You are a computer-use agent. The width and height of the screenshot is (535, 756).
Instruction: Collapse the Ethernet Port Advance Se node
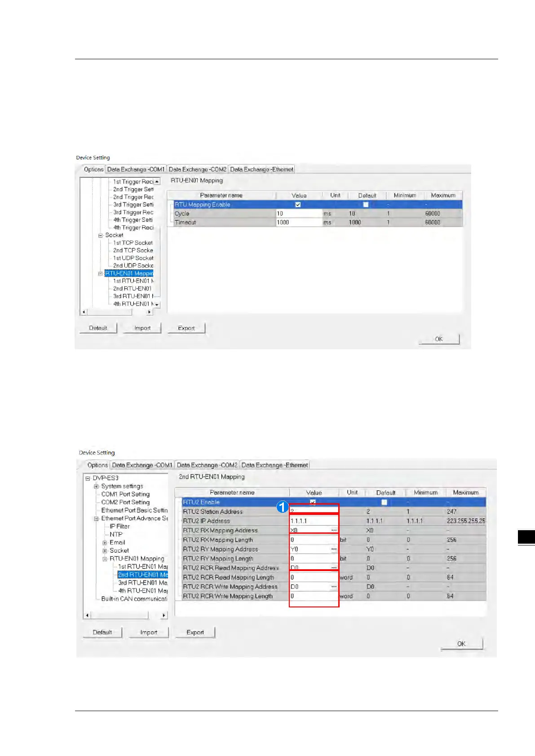click(96, 519)
